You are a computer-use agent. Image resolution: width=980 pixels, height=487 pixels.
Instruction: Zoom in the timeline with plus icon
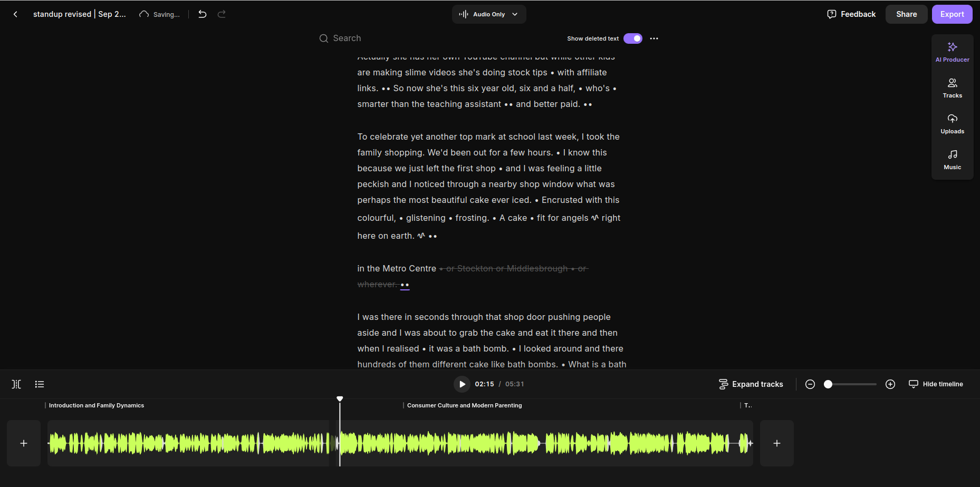point(890,384)
